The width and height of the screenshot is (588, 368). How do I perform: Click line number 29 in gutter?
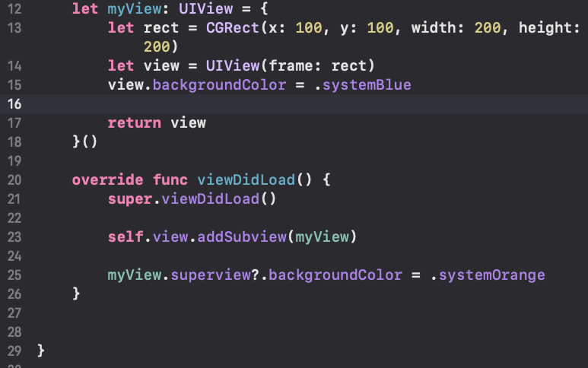pos(14,351)
